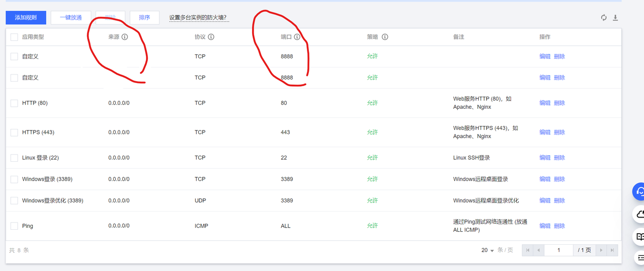The width and height of the screenshot is (644, 271).
Task: Click the info icon beside 策略 header
Action: pos(385,37)
